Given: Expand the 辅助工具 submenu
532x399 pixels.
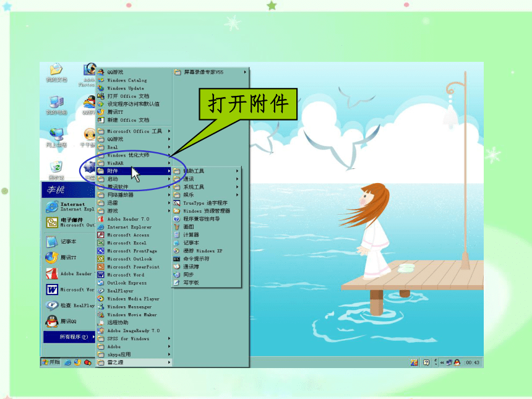Looking at the screenshot, I should [x=206, y=171].
